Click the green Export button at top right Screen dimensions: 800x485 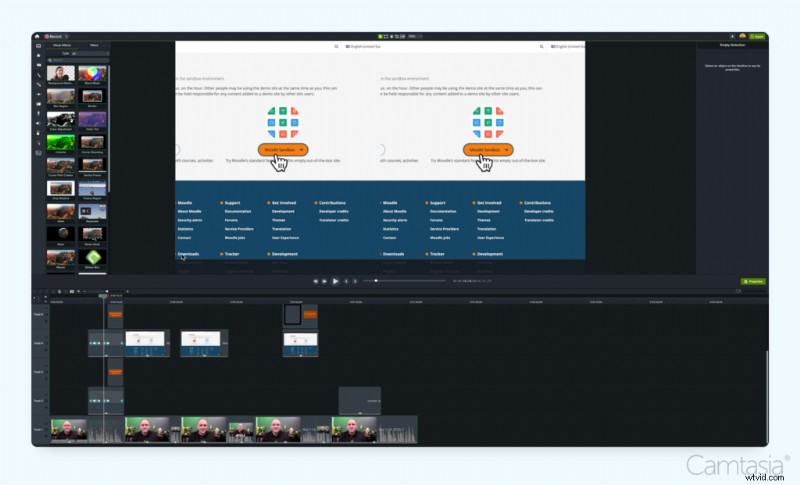(x=758, y=36)
